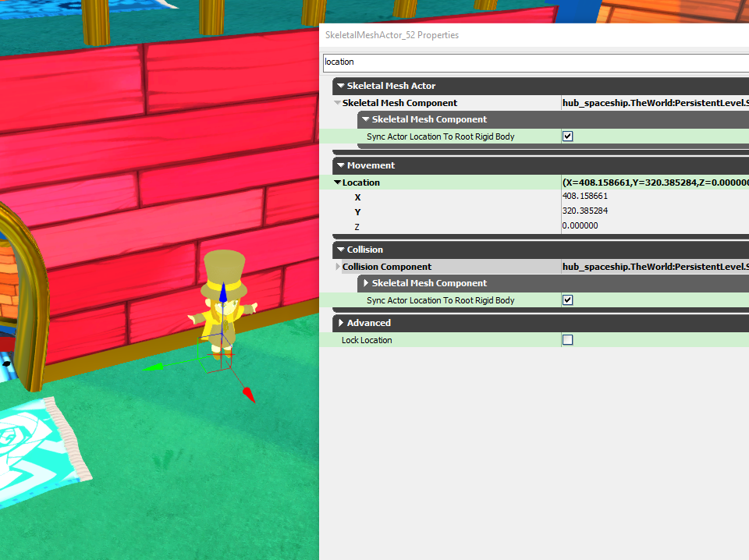Click the Lock Location label

click(367, 340)
